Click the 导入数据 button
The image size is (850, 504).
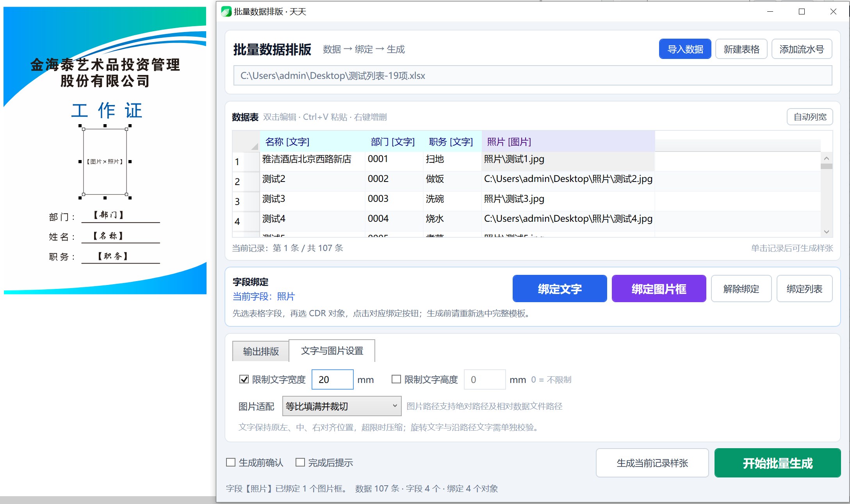pyautogui.click(x=685, y=49)
